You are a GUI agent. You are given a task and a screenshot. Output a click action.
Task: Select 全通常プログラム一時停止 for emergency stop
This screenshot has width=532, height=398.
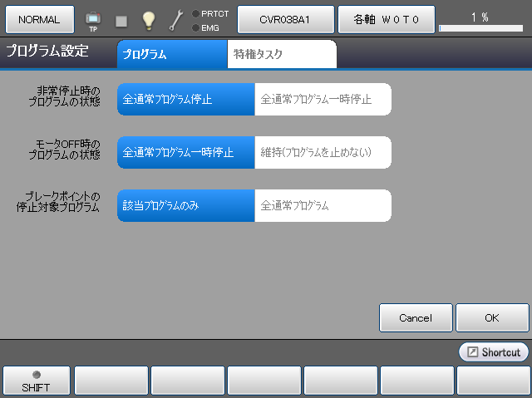point(323,99)
